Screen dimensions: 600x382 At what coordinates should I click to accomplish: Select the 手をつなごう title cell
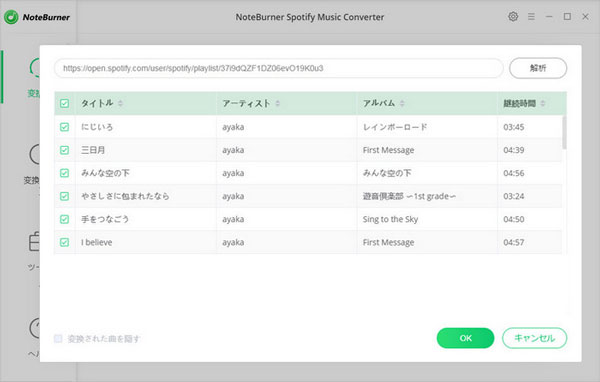(x=145, y=219)
